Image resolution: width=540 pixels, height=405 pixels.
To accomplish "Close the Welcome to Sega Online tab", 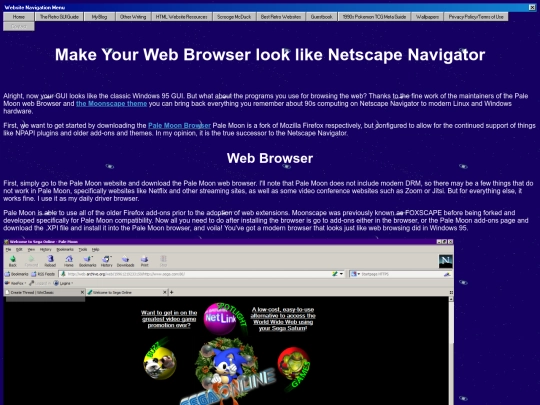I will coord(165,292).
